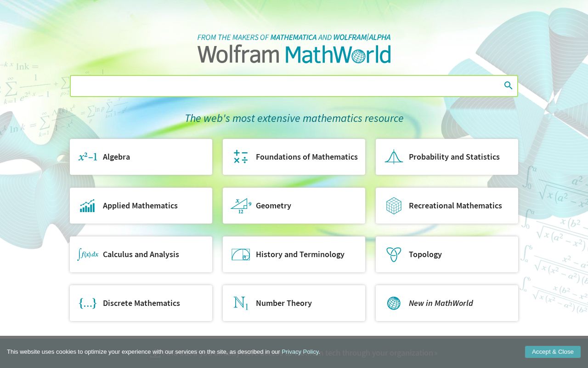Click the Topology trefoil knot icon
Image resolution: width=588 pixels, height=368 pixels.
point(393,254)
